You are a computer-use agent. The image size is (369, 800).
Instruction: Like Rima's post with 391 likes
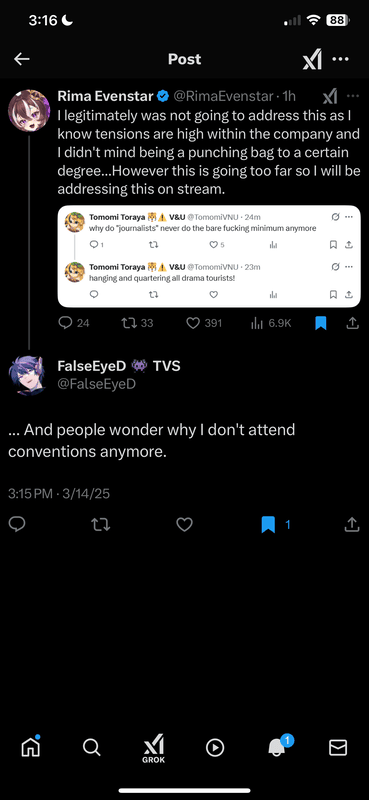pyautogui.click(x=192, y=323)
